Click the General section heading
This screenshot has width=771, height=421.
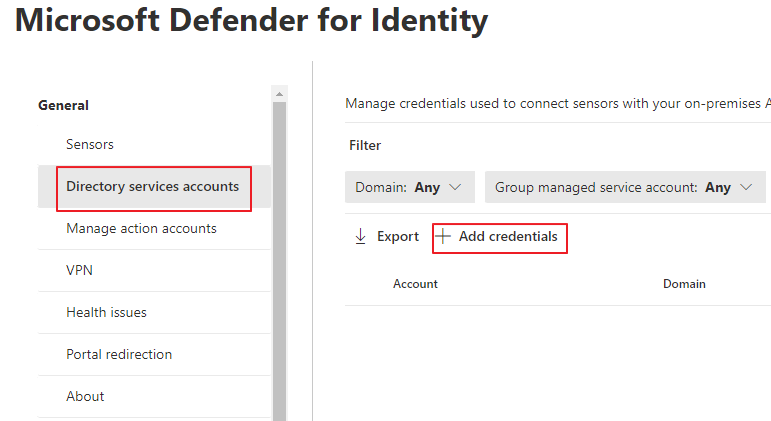click(63, 105)
